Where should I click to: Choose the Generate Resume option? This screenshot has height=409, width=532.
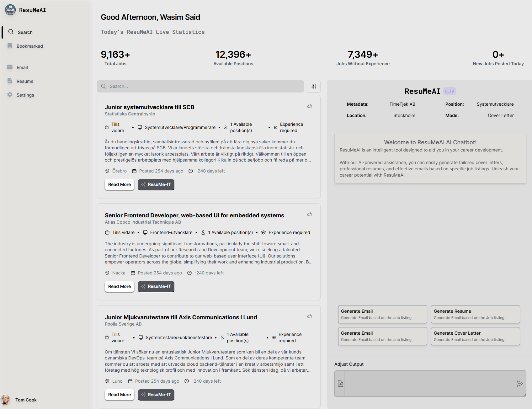tap(475, 314)
